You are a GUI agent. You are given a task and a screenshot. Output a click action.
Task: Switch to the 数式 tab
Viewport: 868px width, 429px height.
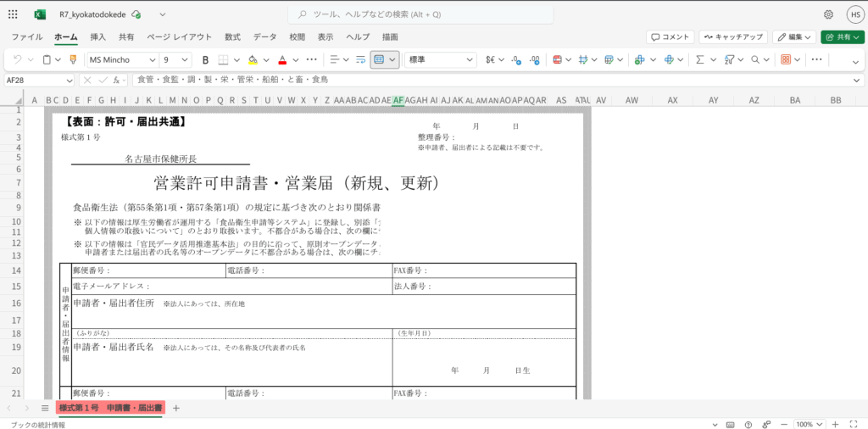[232, 37]
